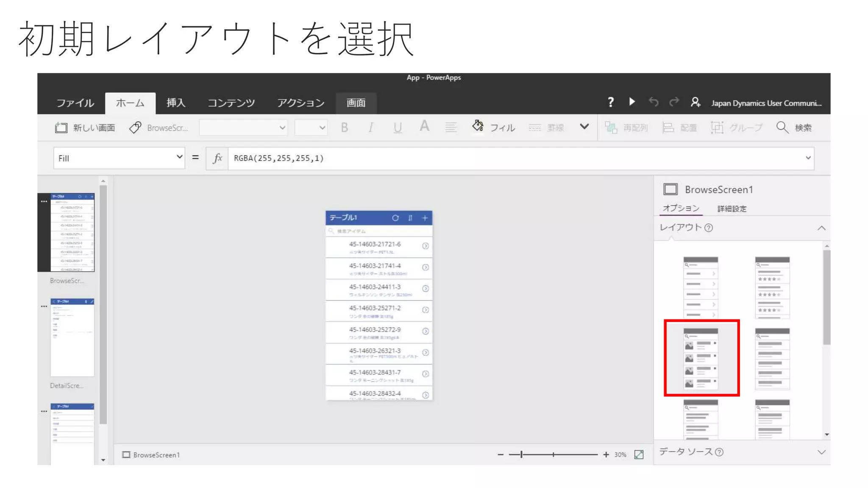868x488 pixels.
Task: Open options menu for DetailScreen thumbnail
Action: point(44,306)
